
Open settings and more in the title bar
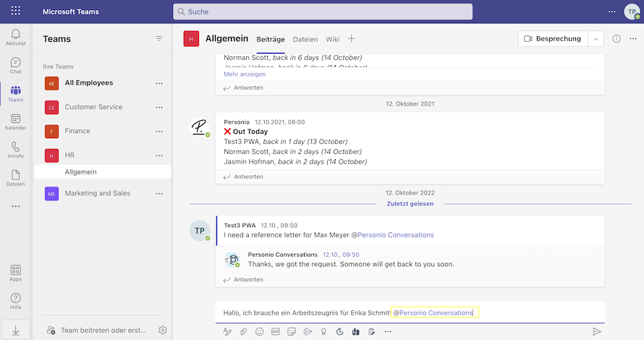coord(612,12)
